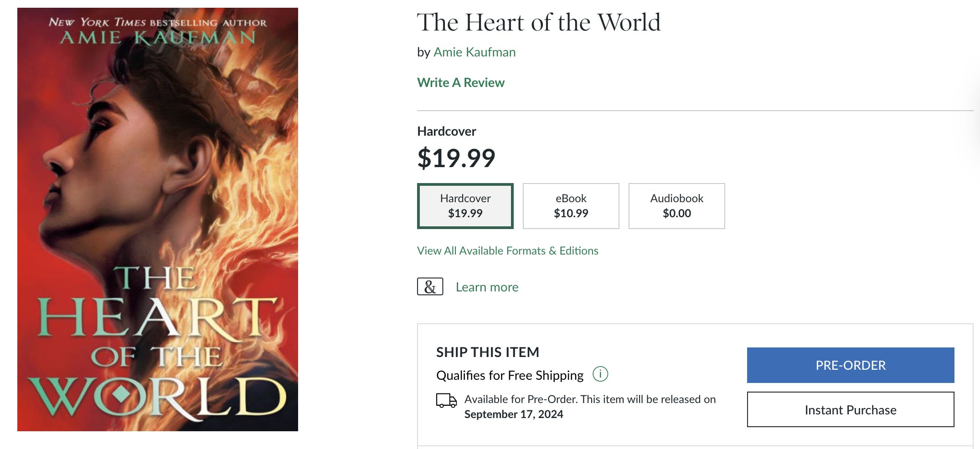
Task: Click the Available for Pre-Order notice text
Action: [590, 407]
